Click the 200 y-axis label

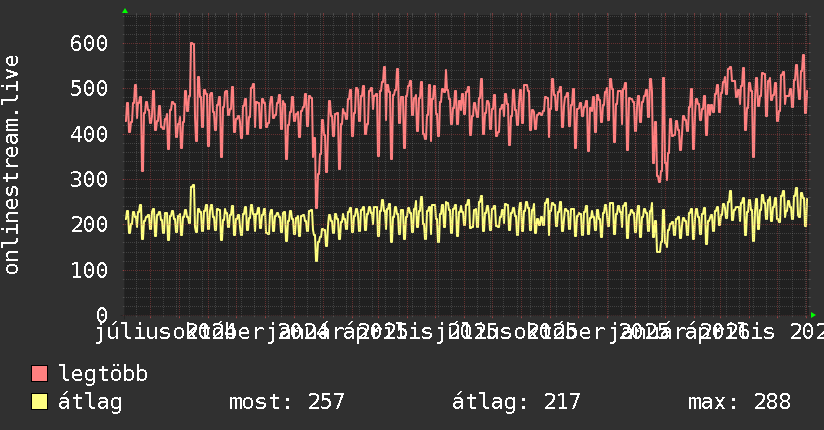89,225
